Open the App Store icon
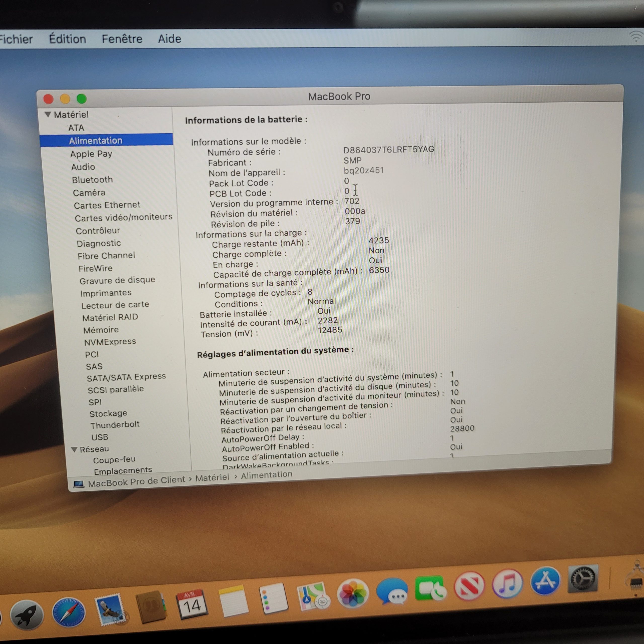 (545, 581)
